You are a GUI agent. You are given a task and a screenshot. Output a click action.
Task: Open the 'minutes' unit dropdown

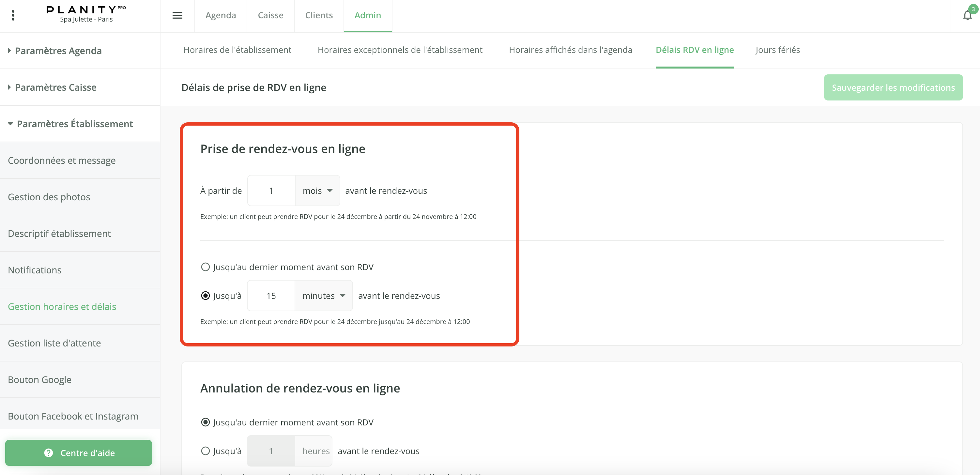(x=324, y=296)
